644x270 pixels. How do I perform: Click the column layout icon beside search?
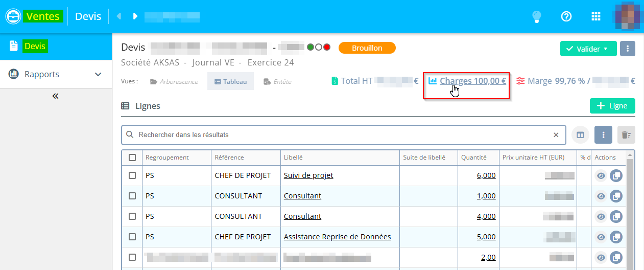pos(580,135)
